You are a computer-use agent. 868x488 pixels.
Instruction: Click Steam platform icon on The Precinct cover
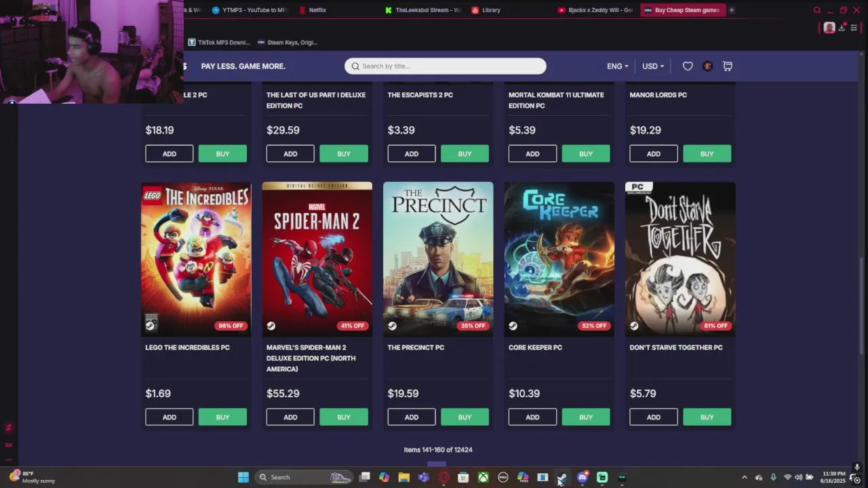click(392, 325)
